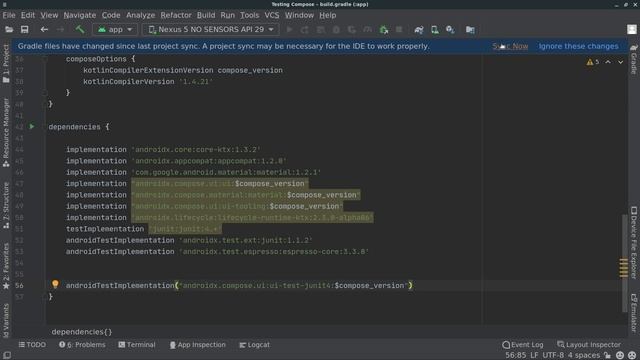Open the Layout Inspector panel
640x360 pixels.
point(589,345)
